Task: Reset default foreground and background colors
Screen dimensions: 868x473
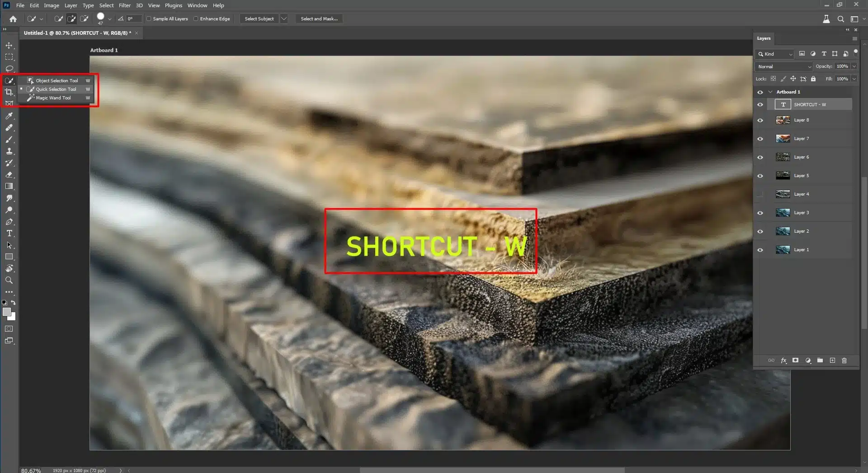Action: (x=5, y=303)
